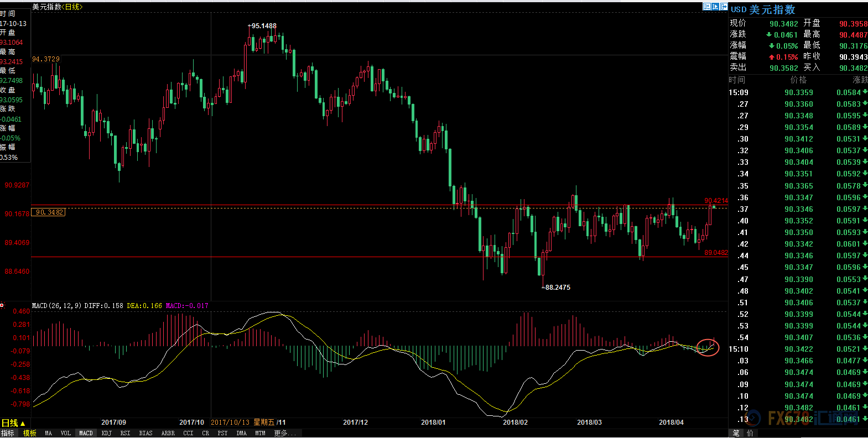The image size is (868, 438).
Task: Click the 94.3729 crosshair price label
Action: (x=46, y=59)
